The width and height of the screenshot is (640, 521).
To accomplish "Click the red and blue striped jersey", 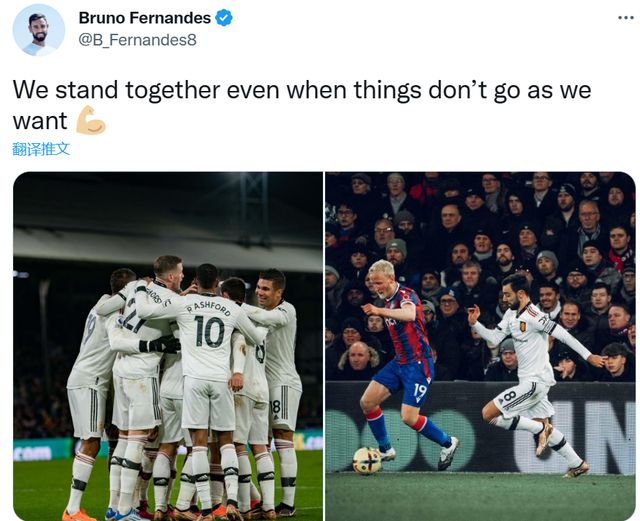I will click(407, 327).
